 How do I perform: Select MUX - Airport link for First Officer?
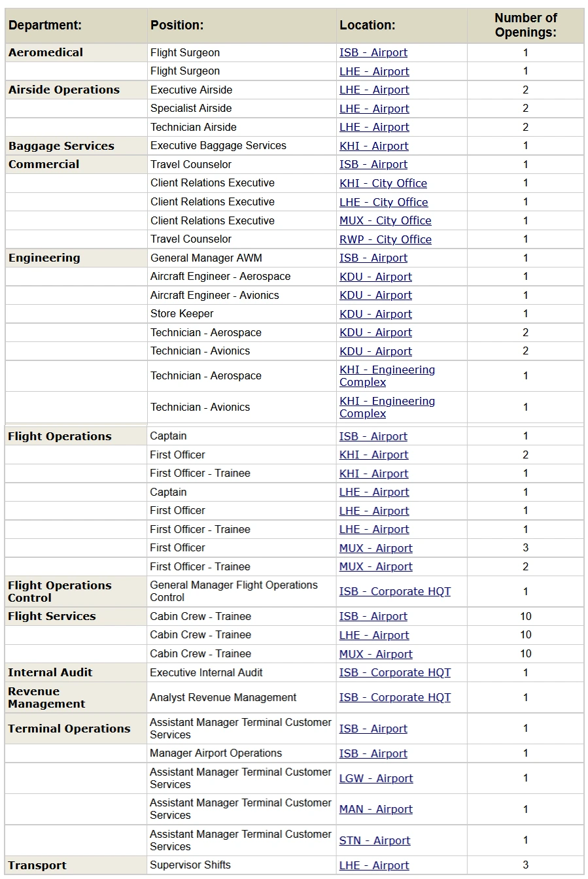376,549
